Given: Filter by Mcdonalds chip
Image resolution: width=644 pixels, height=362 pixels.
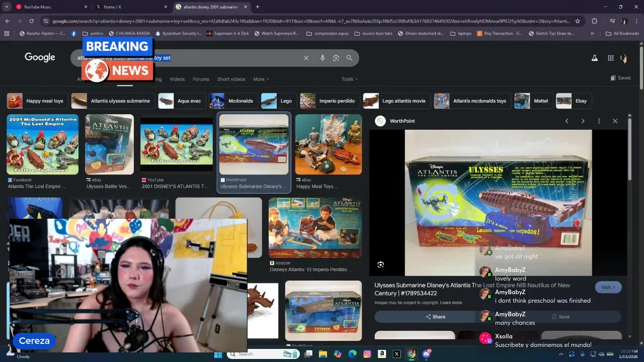Looking at the screenshot, I should point(233,101).
